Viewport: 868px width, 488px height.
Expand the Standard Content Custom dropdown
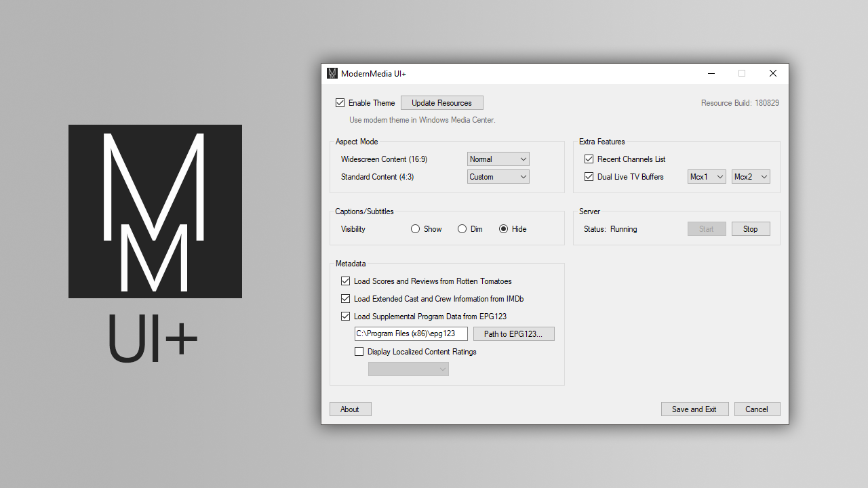[x=498, y=177]
